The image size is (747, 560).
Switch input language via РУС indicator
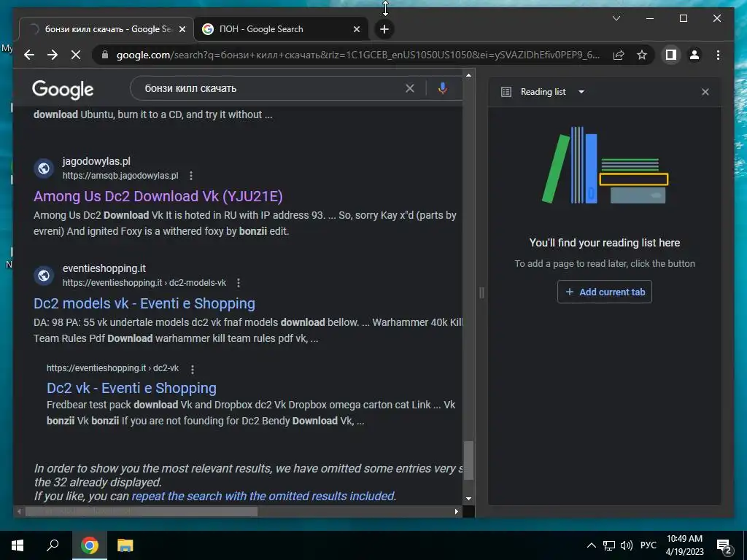click(x=648, y=545)
